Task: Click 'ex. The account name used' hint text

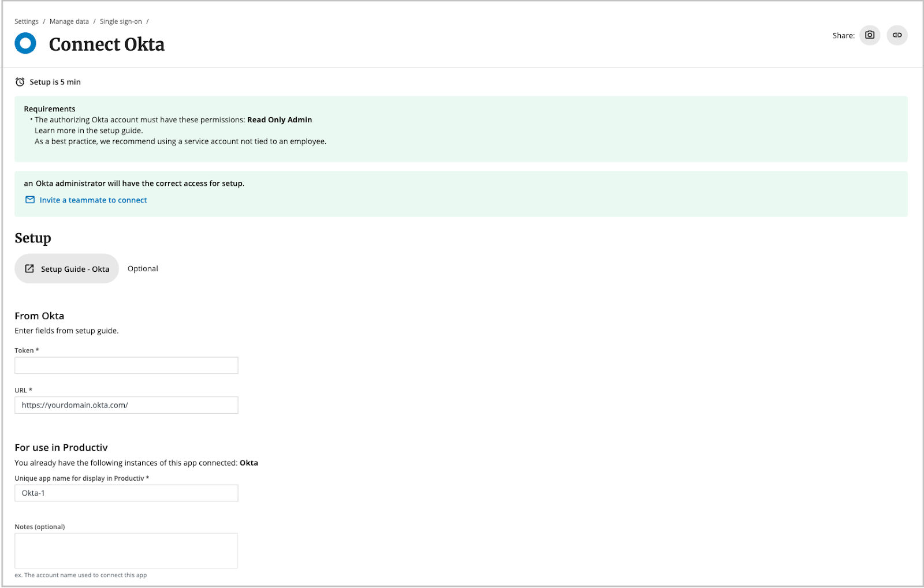Action: (x=81, y=575)
